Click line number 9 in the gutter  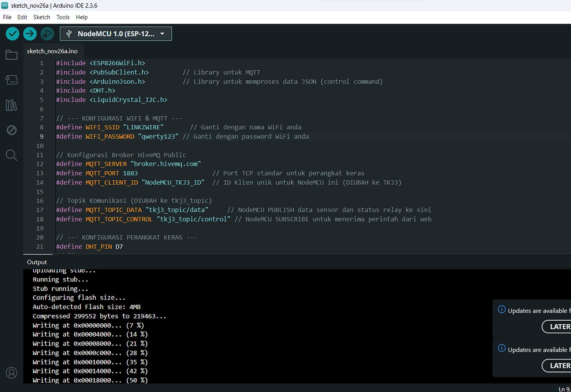[x=42, y=137]
